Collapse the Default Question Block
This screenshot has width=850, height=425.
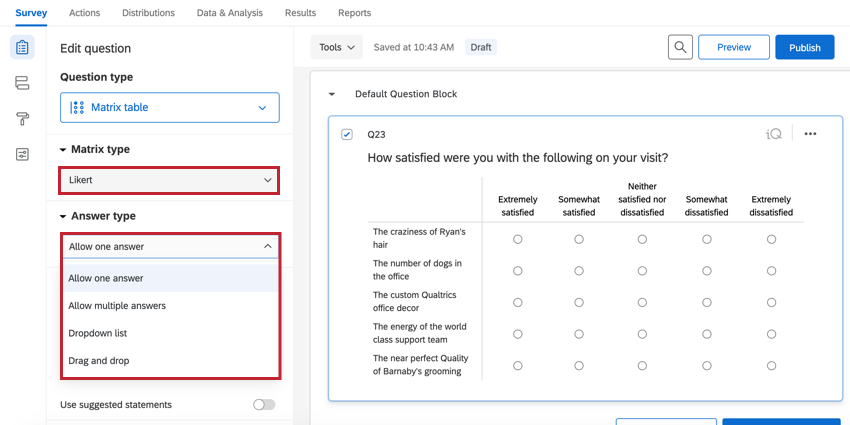[x=332, y=94]
